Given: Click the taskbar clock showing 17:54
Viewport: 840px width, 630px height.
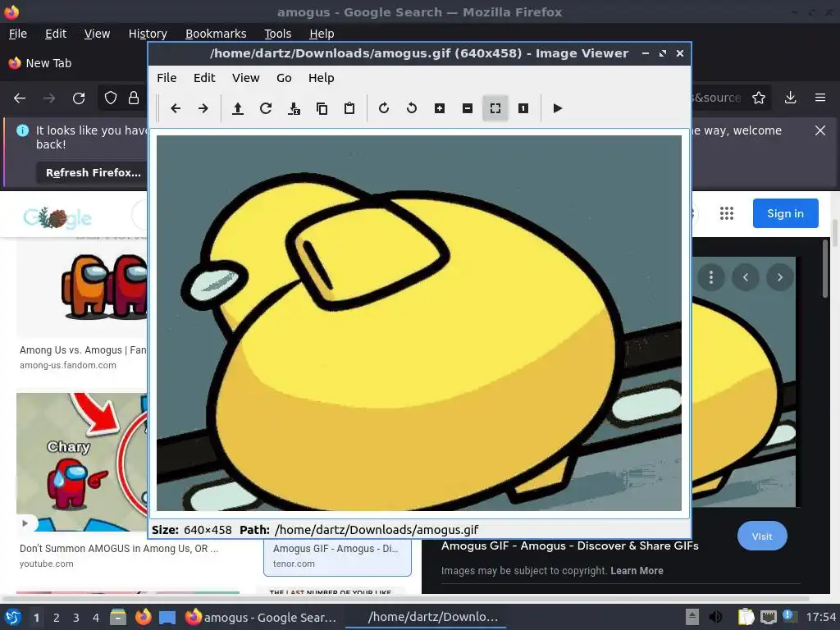Looking at the screenshot, I should [x=820, y=617].
